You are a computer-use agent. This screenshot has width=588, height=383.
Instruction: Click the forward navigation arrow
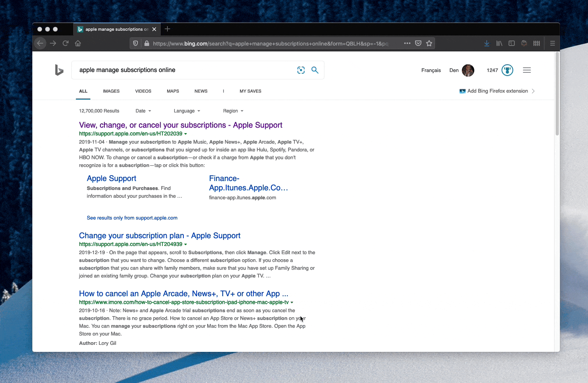pos(53,43)
